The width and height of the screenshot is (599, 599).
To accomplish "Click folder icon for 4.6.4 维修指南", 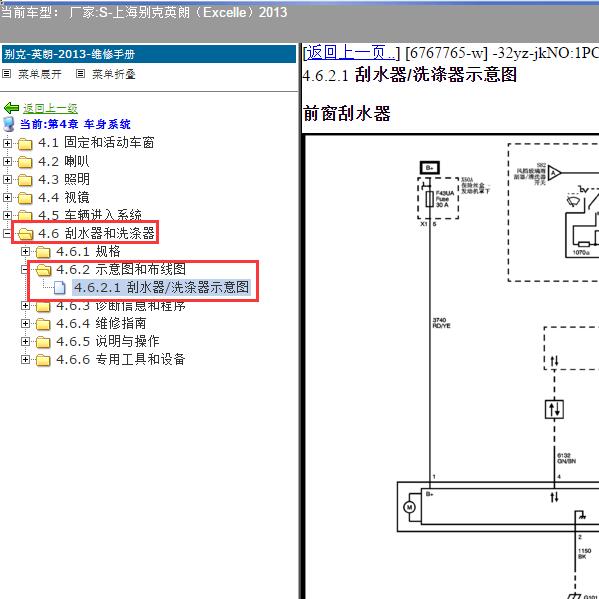I will (43, 324).
